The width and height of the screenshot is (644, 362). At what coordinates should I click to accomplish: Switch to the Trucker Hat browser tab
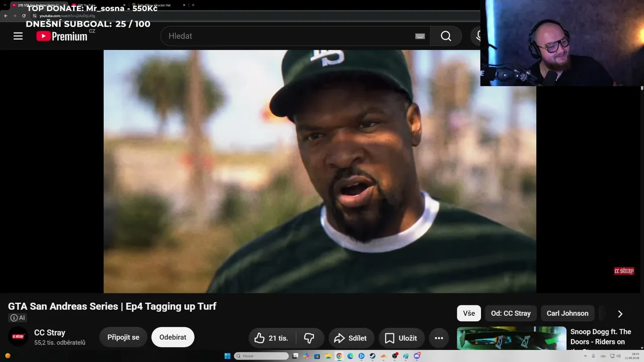158,5
